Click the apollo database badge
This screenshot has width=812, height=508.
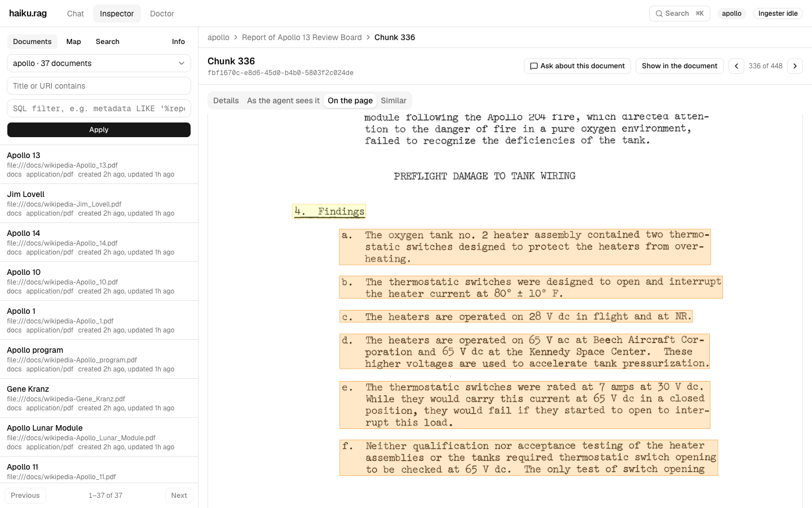tap(732, 14)
